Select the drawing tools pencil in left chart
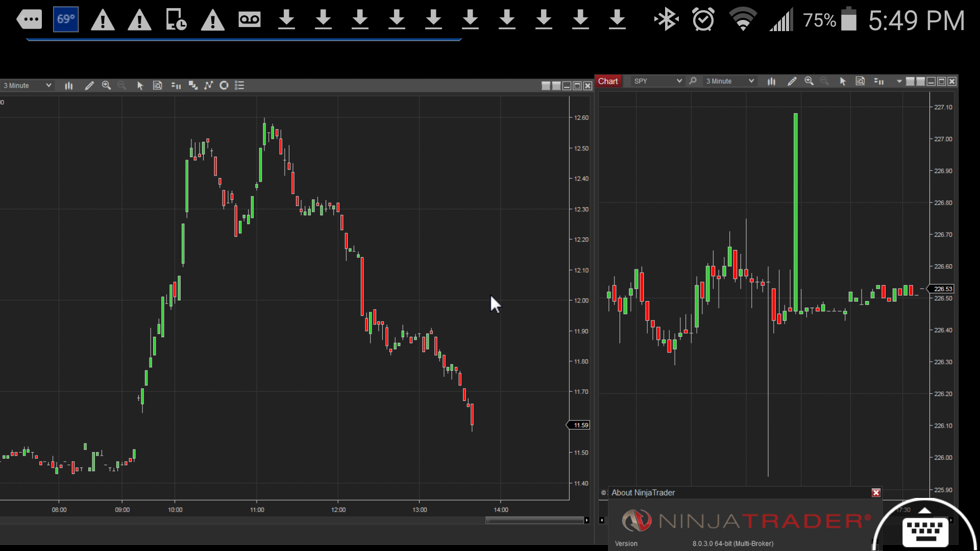Image resolution: width=980 pixels, height=551 pixels. pyautogui.click(x=89, y=86)
